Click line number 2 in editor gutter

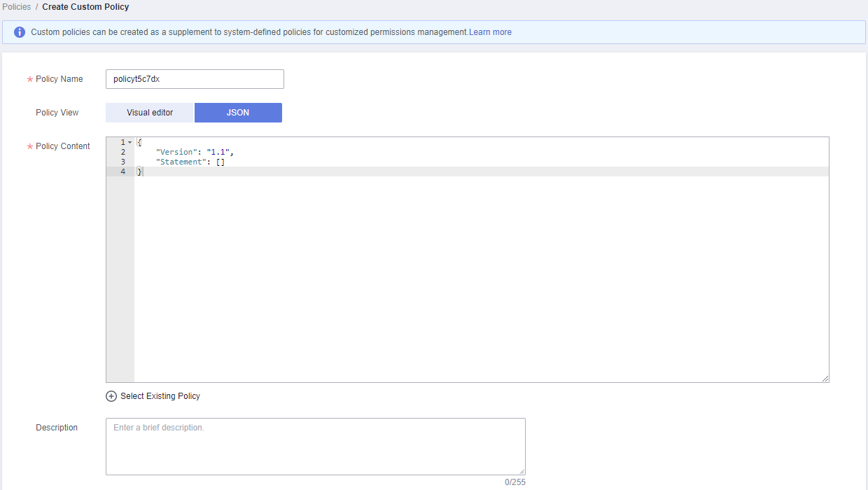click(123, 152)
